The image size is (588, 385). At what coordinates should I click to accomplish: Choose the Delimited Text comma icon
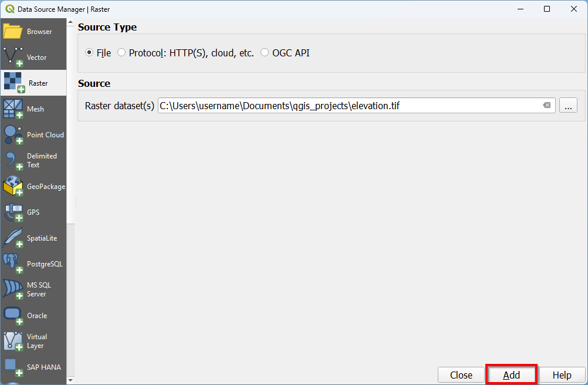[13, 160]
